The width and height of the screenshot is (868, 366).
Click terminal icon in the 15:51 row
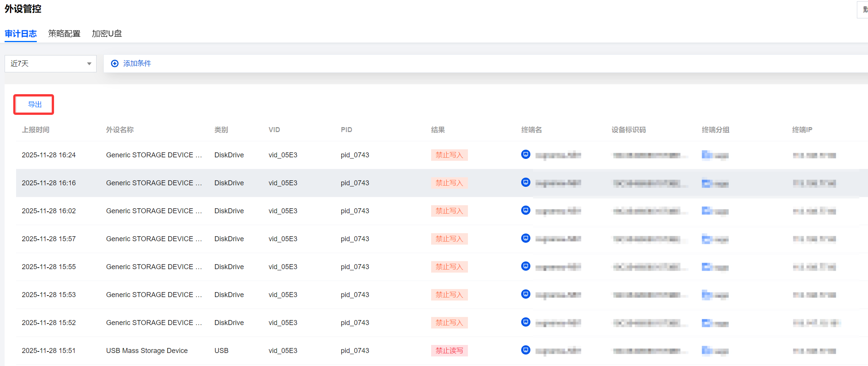(x=526, y=350)
